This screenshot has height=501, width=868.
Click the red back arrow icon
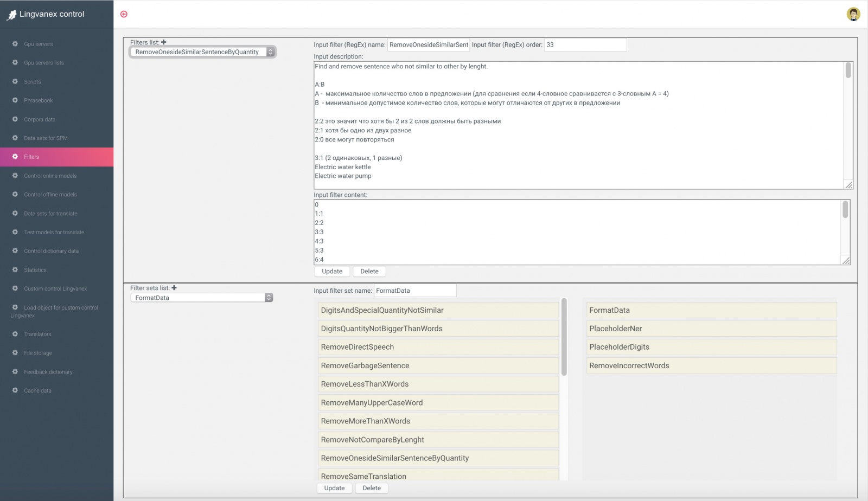click(x=124, y=14)
